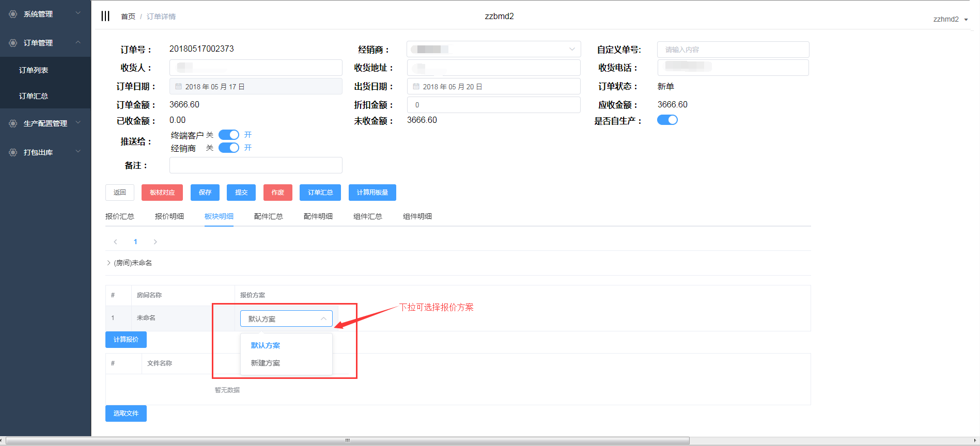
Task: Click the 生产配置管理 gear icon
Action: [x=13, y=123]
